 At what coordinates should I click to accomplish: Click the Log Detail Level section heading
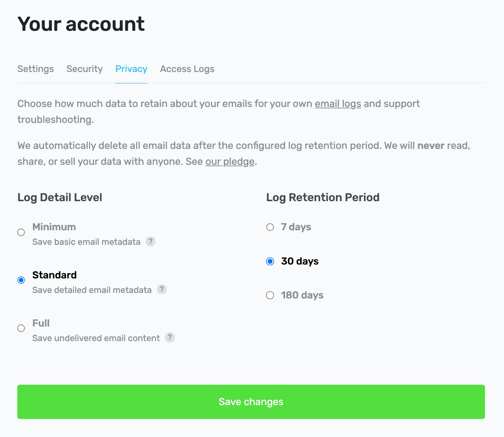pyautogui.click(x=60, y=197)
